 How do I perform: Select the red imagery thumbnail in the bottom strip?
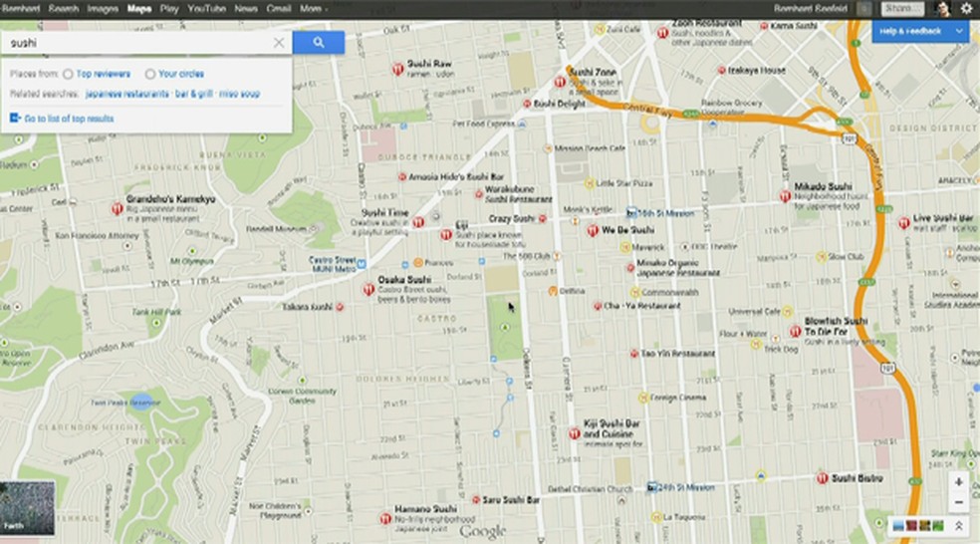[911, 526]
